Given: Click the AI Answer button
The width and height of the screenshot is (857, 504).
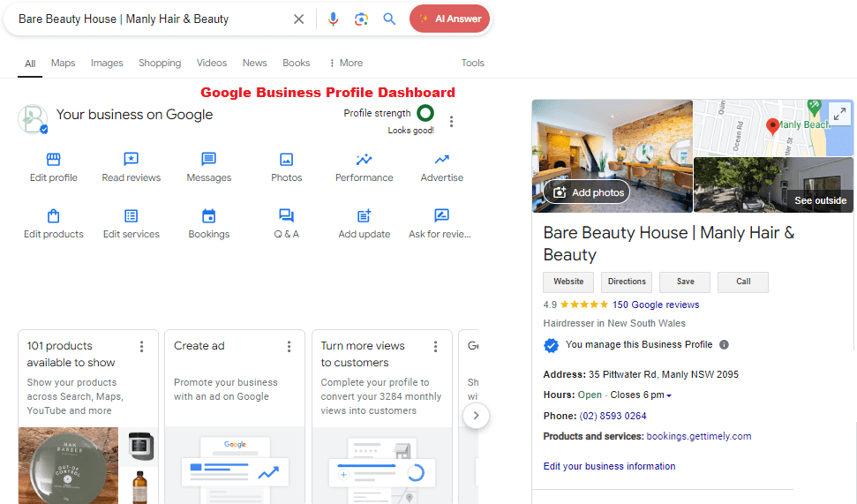Looking at the screenshot, I should (x=450, y=19).
